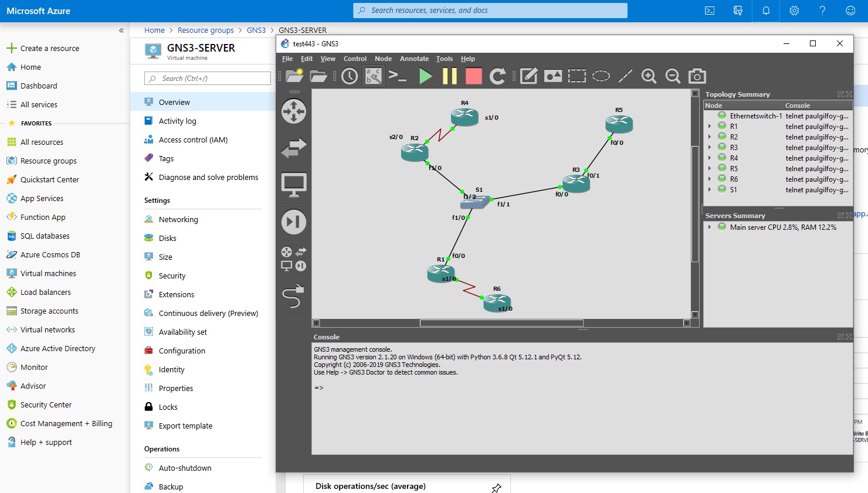
Task: Expand R3 in Topology Summary
Action: (710, 147)
